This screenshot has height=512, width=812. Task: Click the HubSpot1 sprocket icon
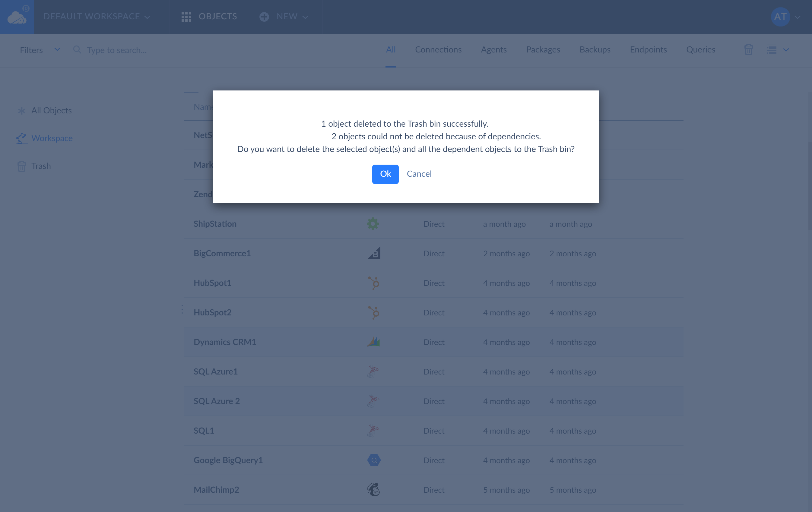click(x=374, y=283)
